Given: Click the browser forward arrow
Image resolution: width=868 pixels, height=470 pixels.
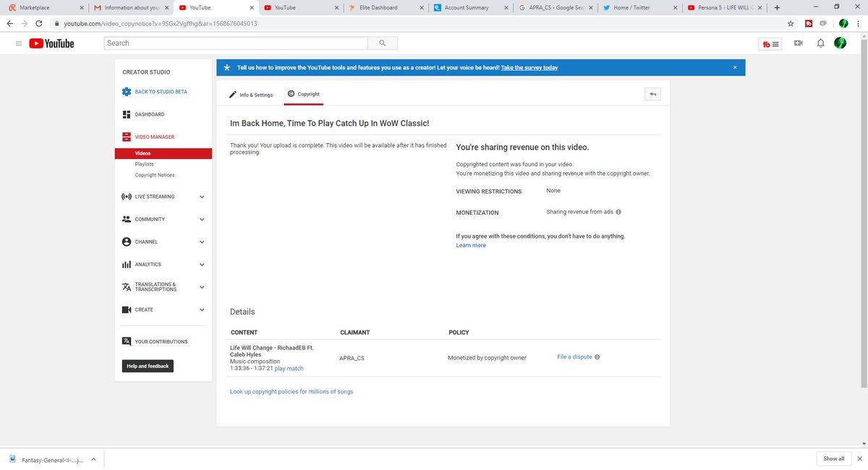Looking at the screenshot, I should click(25, 23).
